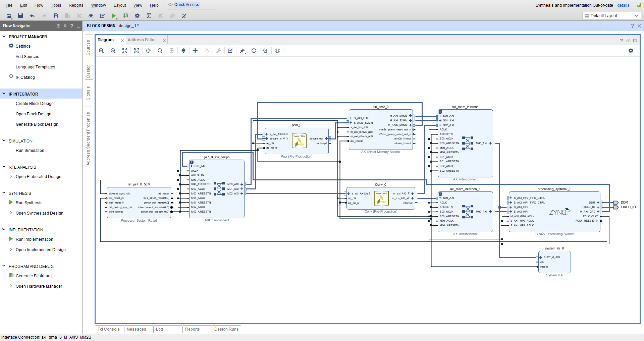The width and height of the screenshot is (644, 341).
Task: Expand all blocks in the diagram toolbar
Action: [x=183, y=51]
